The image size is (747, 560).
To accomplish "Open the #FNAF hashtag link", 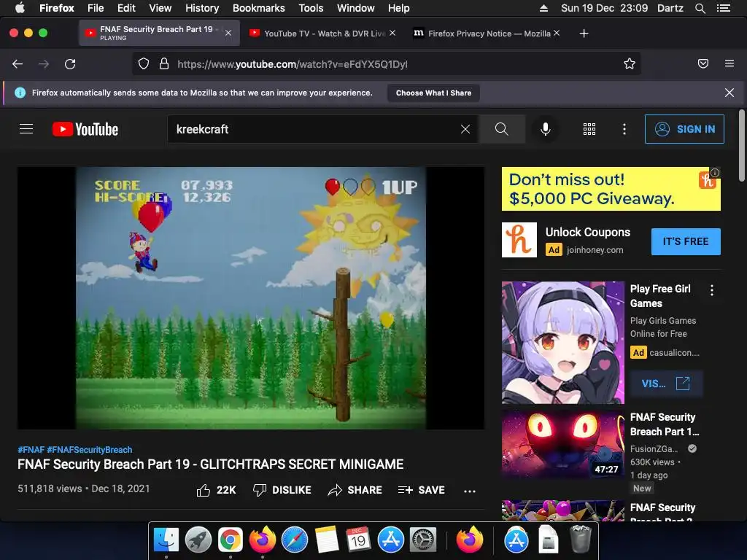I will coord(31,449).
